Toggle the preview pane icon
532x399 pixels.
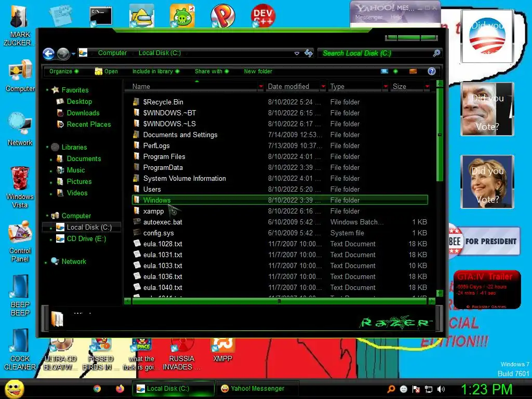tap(413, 71)
